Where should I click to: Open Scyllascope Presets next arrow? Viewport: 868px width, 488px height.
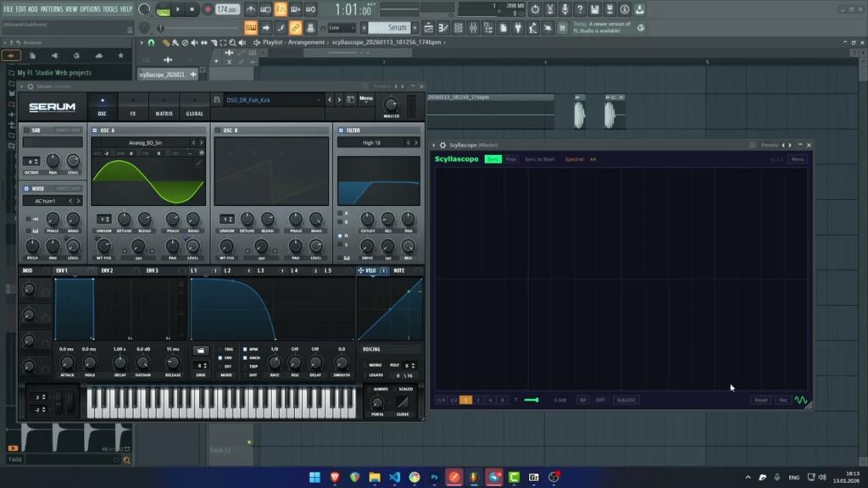point(790,145)
